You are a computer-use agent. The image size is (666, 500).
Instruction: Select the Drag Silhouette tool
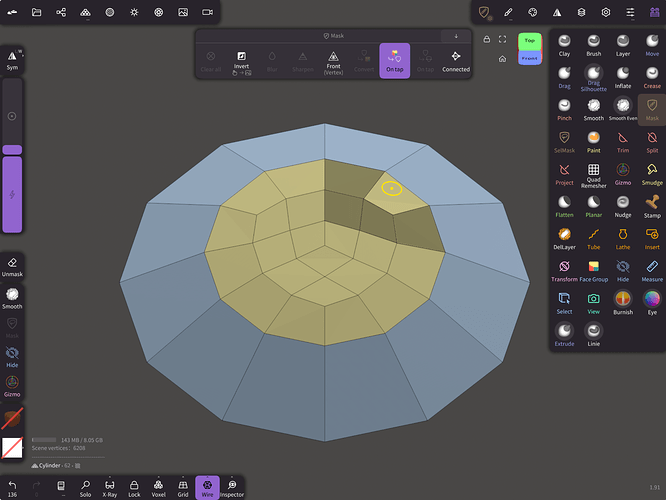click(x=593, y=79)
